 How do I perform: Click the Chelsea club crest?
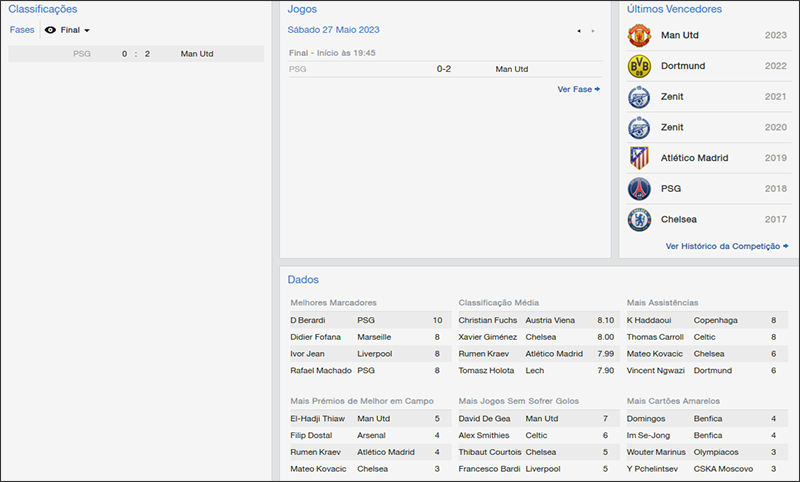[x=639, y=219]
